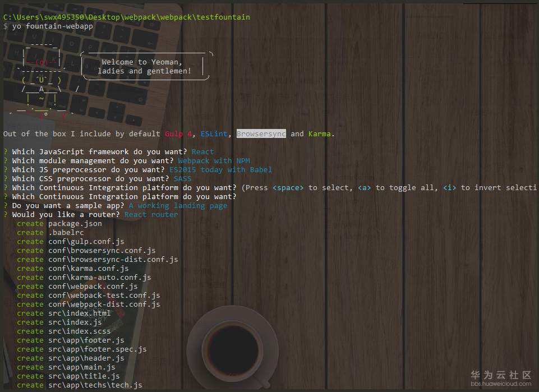Screen dimensions: 539x392
Task: Click 'conf\webpack-test.conf.js' line
Action: pos(104,296)
